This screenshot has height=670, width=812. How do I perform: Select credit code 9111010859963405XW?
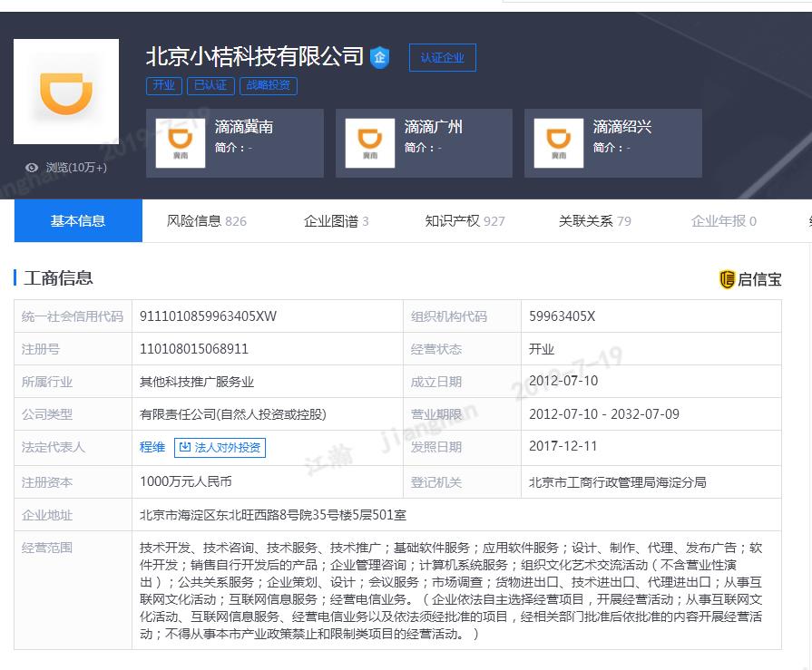click(208, 316)
